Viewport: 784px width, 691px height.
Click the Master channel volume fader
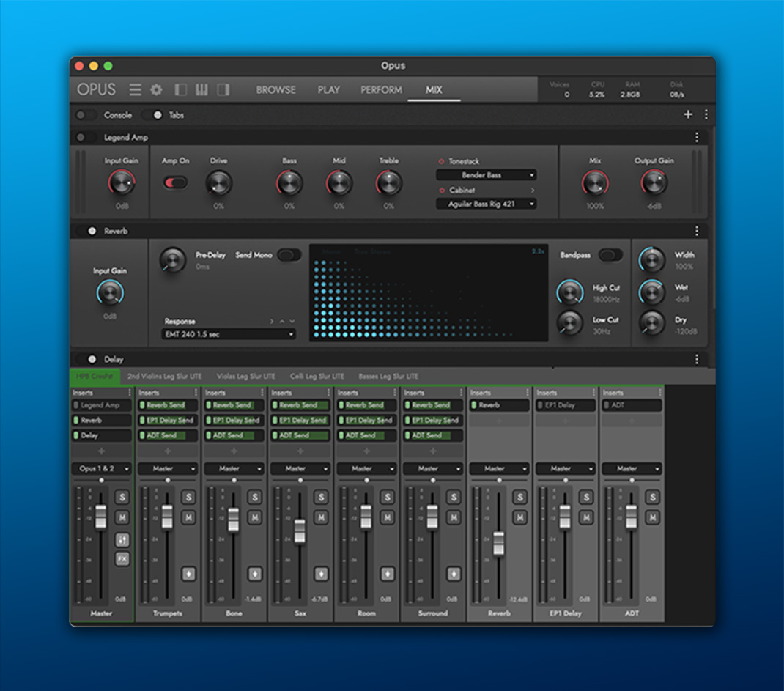[101, 517]
